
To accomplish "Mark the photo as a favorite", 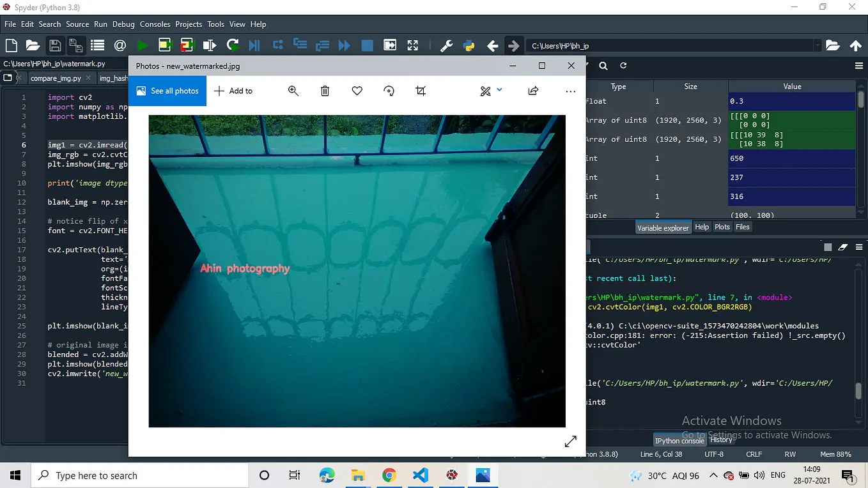I will [357, 90].
